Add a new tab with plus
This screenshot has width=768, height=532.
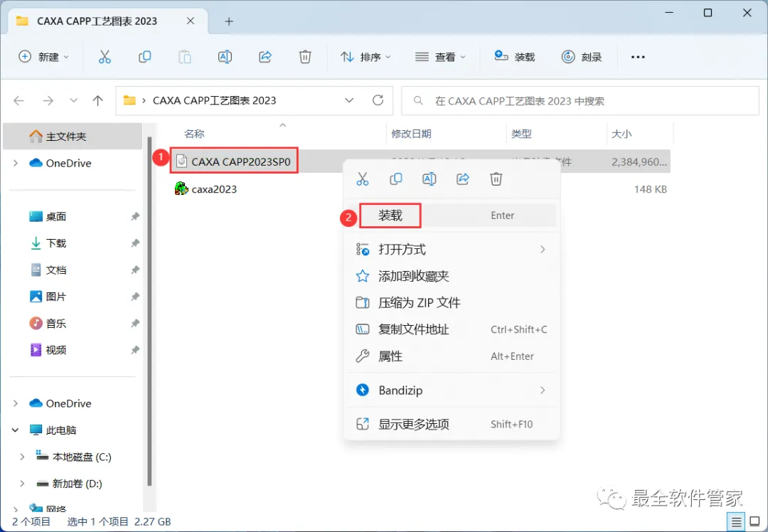(229, 21)
